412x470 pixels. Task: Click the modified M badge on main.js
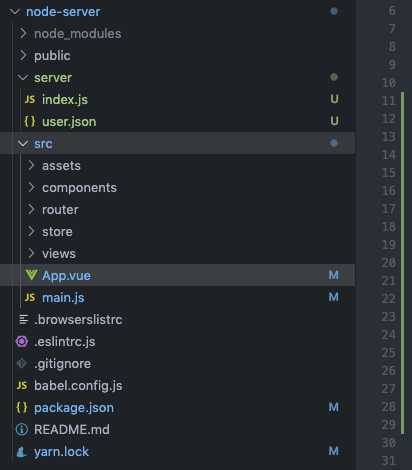point(334,297)
